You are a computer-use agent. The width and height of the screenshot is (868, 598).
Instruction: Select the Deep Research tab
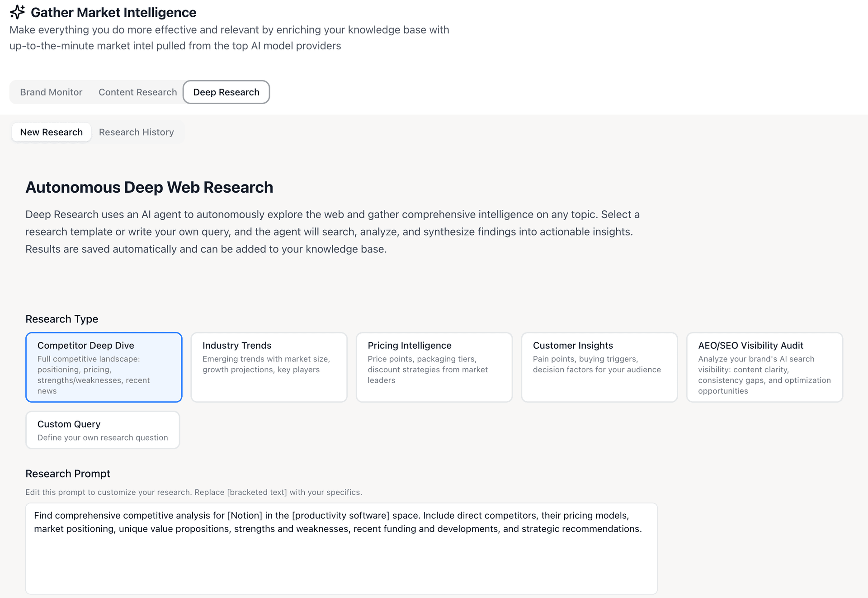pyautogui.click(x=226, y=92)
